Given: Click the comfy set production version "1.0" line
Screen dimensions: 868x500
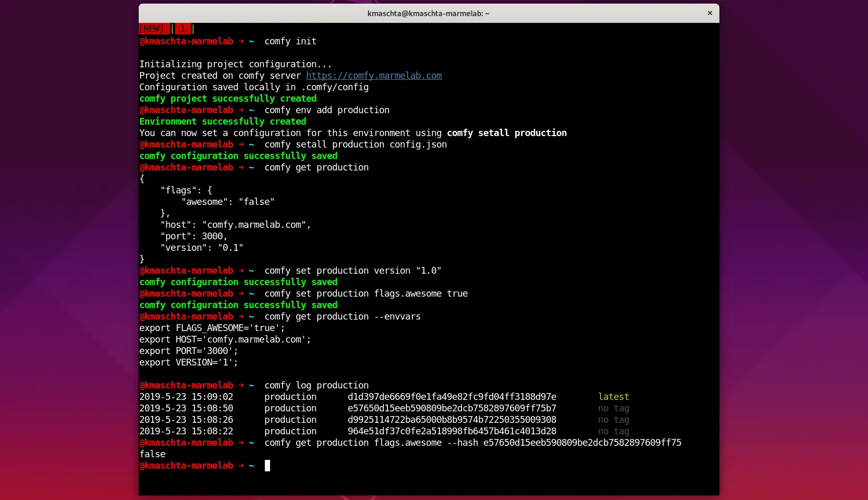Looking at the screenshot, I should coord(352,271).
